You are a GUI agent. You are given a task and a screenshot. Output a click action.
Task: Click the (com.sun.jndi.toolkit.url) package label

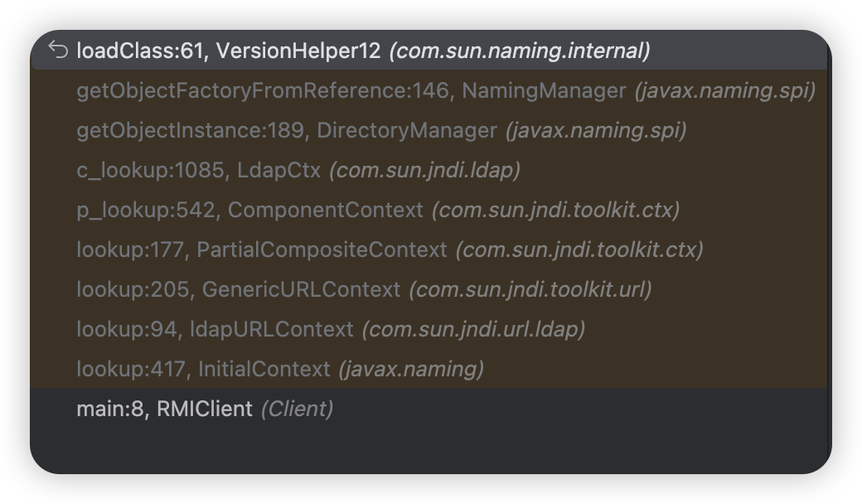[530, 289]
